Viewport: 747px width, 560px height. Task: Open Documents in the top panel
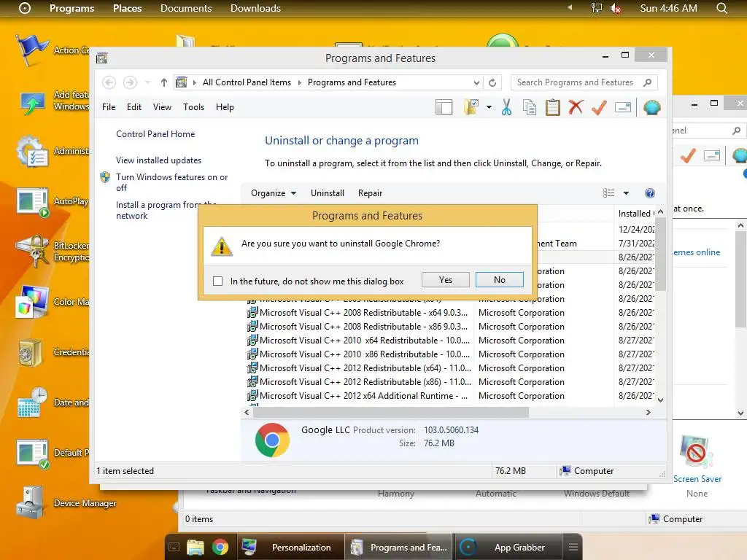[186, 8]
